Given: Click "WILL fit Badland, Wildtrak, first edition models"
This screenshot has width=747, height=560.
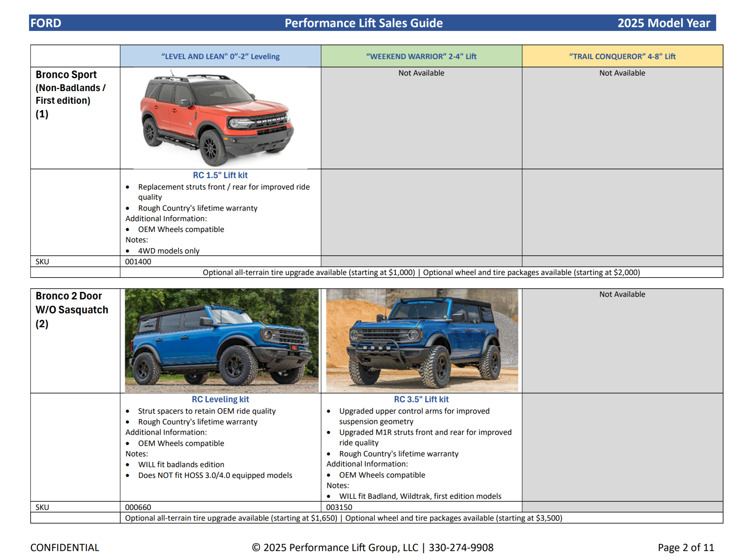Looking at the screenshot, I should pos(420,496).
